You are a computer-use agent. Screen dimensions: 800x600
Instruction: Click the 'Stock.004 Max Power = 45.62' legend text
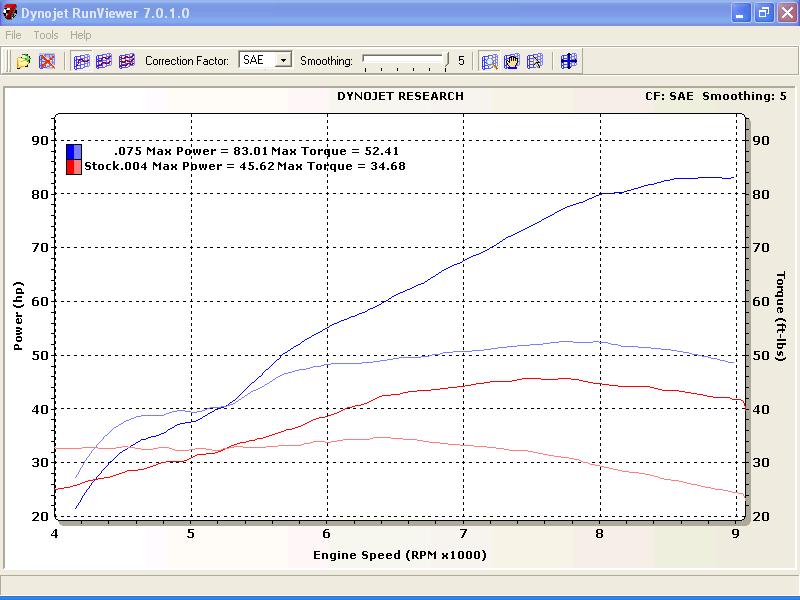pyautogui.click(x=179, y=166)
